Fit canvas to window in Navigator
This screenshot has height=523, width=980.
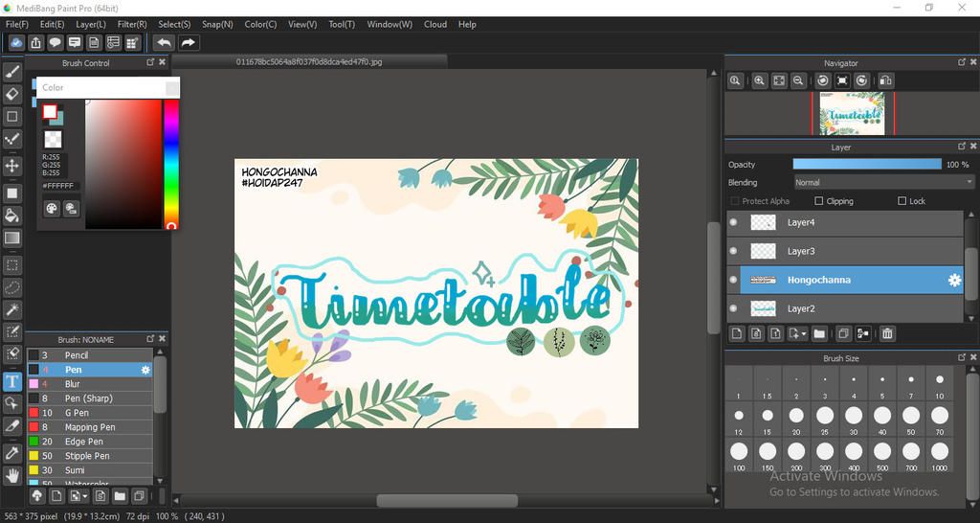point(779,80)
